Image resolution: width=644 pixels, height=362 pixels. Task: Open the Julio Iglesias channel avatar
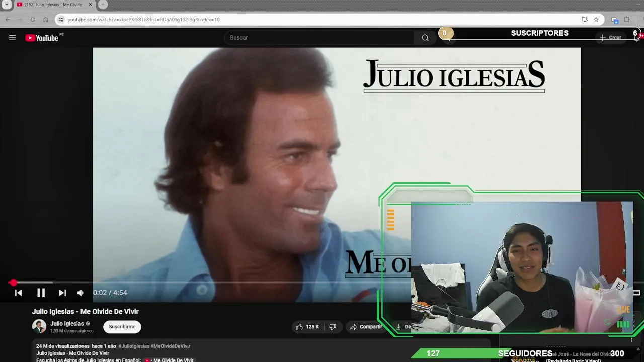click(x=39, y=326)
